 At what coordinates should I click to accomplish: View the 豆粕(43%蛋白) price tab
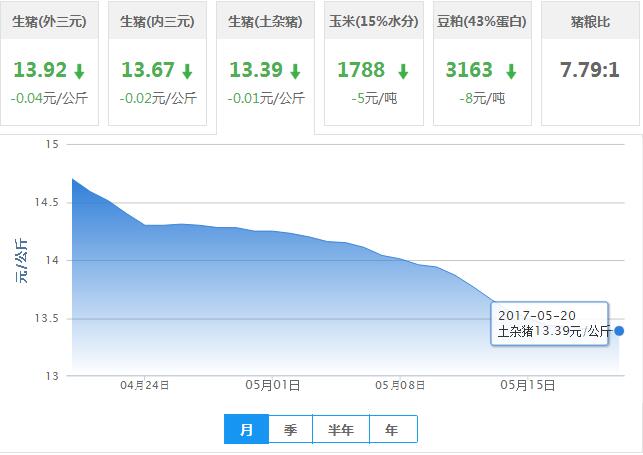tap(482, 20)
